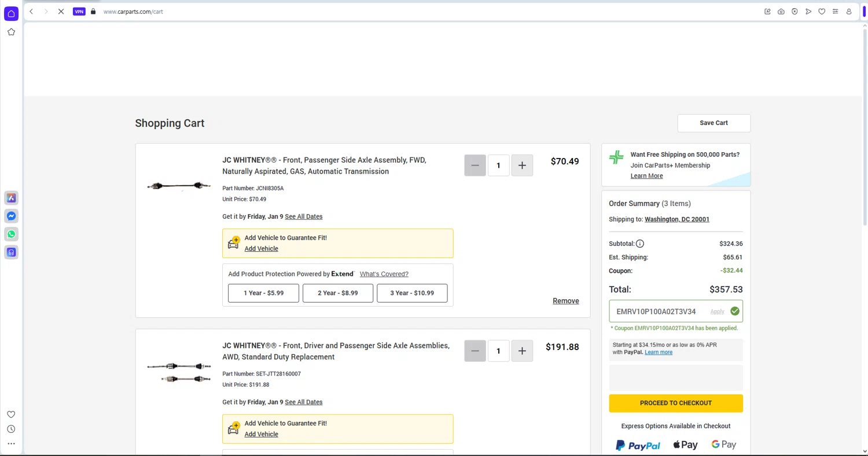The image size is (868, 456).
Task: Click first product title JC WHITNEY Passenger Side Axle
Action: pyautogui.click(x=325, y=166)
